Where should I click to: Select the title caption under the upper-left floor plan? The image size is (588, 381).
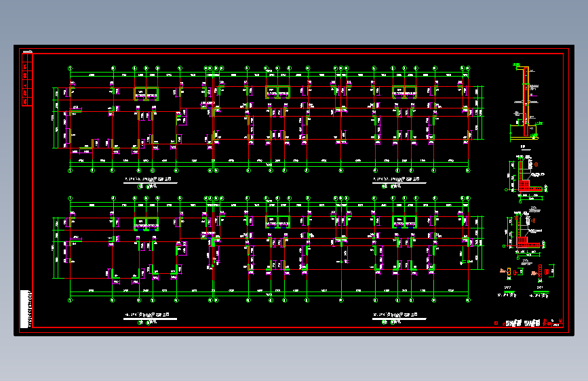pos(150,182)
